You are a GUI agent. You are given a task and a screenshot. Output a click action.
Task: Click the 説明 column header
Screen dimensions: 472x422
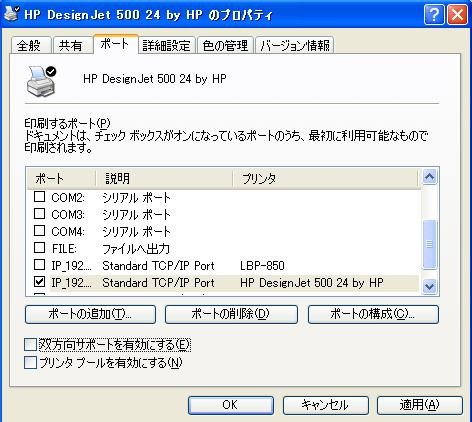coord(164,179)
